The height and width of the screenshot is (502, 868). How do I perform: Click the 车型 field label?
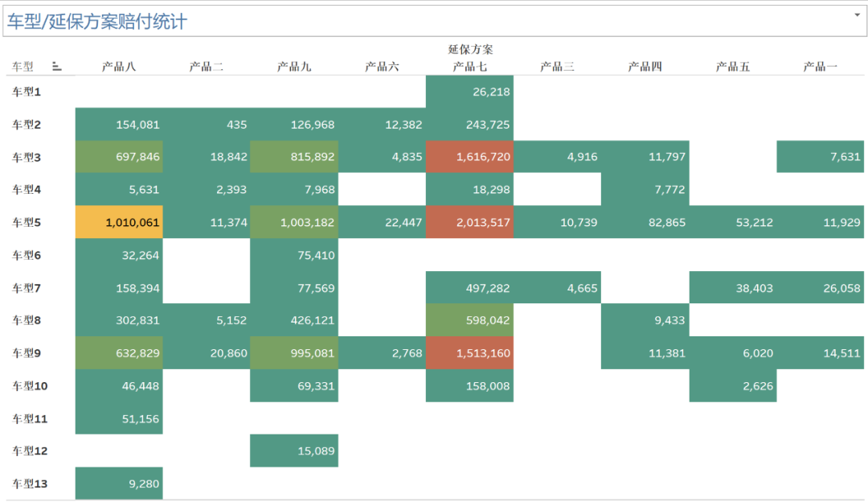[23, 67]
